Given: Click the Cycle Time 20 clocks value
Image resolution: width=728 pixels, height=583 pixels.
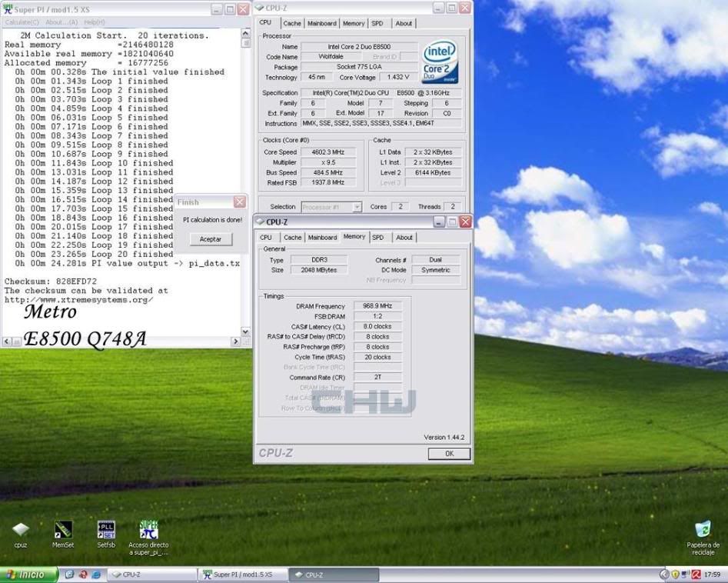Looking at the screenshot, I should pyautogui.click(x=377, y=357).
